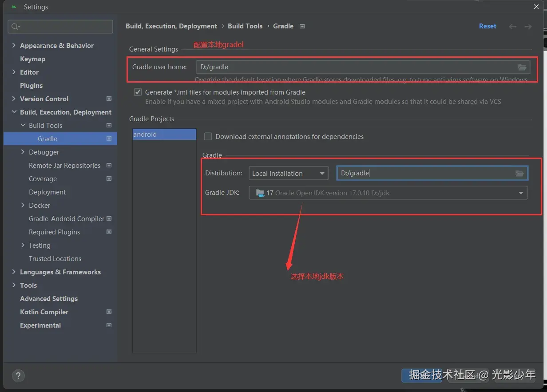547x392 pixels.
Task: Select the android Gradle project
Action: [164, 135]
